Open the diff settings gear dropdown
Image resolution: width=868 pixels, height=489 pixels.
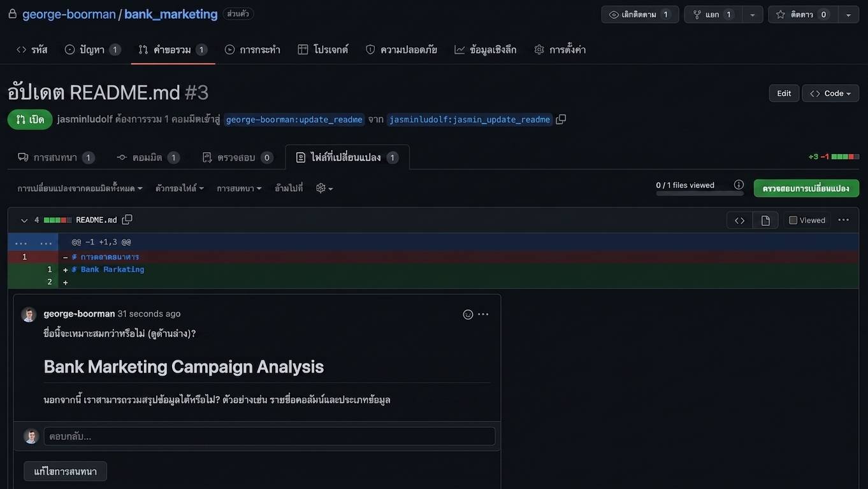324,188
